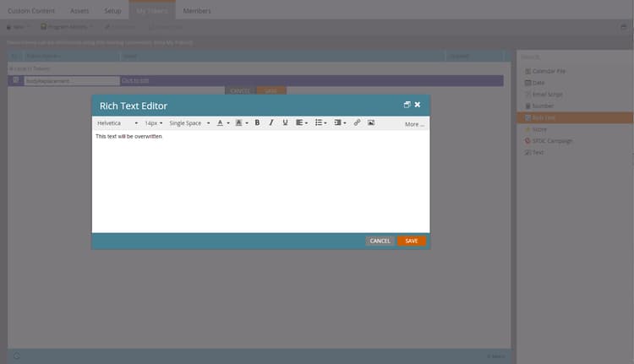Open the Setup tab
634x364 pixels.
pos(112,11)
